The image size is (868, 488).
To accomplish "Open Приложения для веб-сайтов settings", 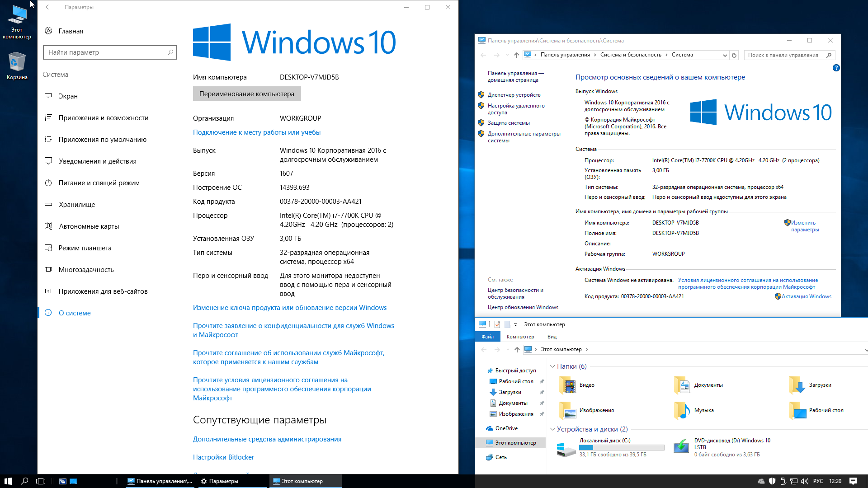I will point(103,291).
